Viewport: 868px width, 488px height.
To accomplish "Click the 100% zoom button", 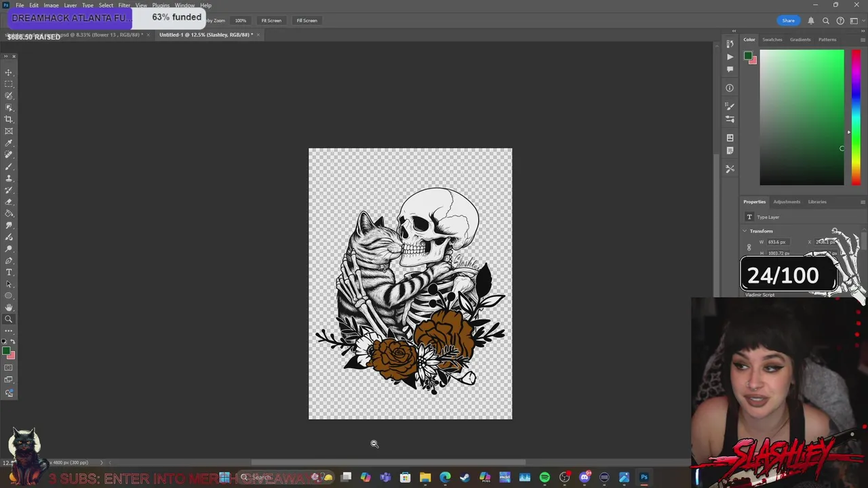I will (x=241, y=20).
